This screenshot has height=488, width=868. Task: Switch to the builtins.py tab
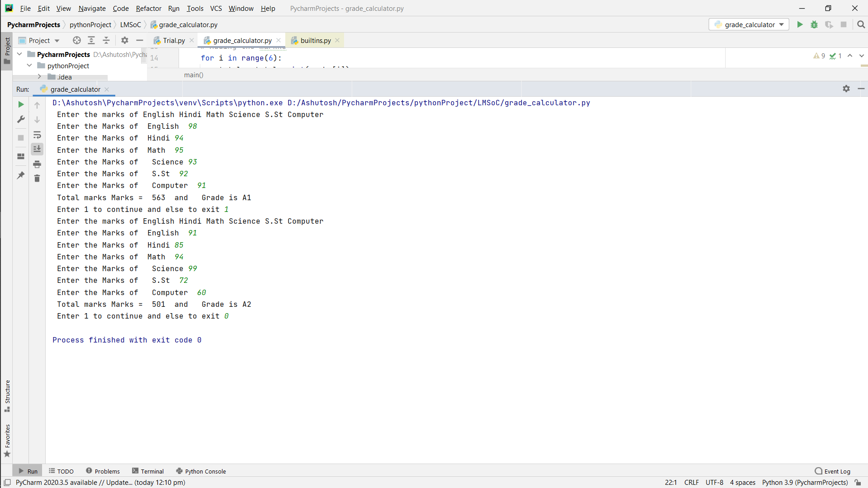tap(316, 40)
